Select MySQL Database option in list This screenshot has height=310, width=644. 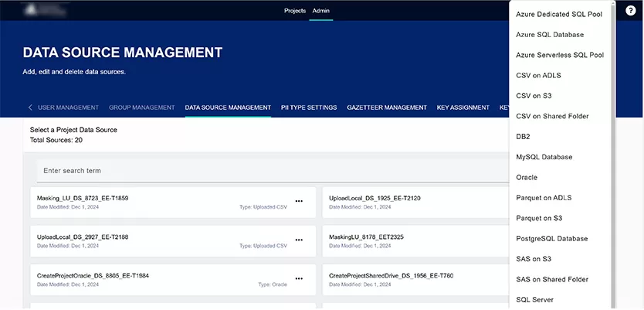coord(544,157)
